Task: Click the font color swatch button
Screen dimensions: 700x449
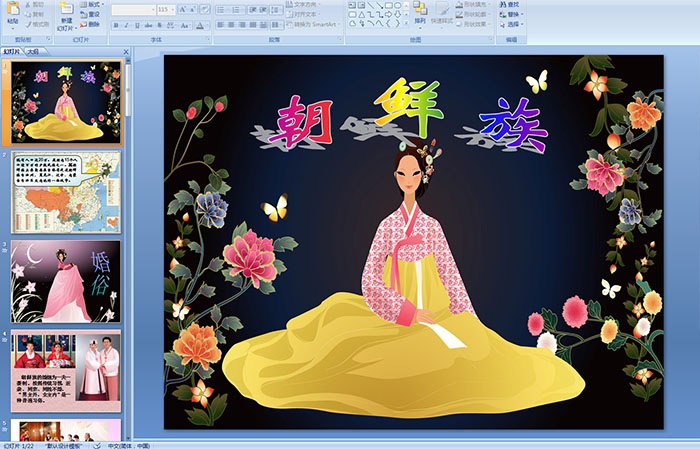Action: 202,24
